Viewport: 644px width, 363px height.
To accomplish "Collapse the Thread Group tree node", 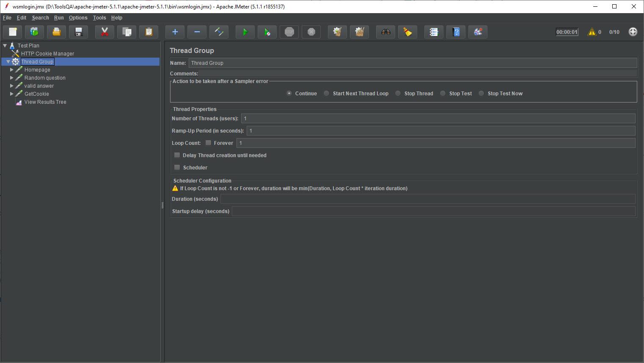I will coord(8,62).
